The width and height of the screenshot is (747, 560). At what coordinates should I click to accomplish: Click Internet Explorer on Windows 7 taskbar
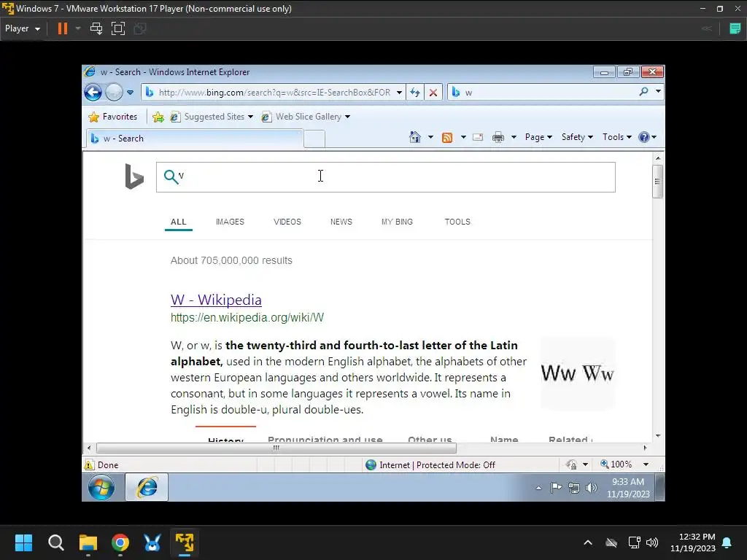pyautogui.click(x=147, y=488)
